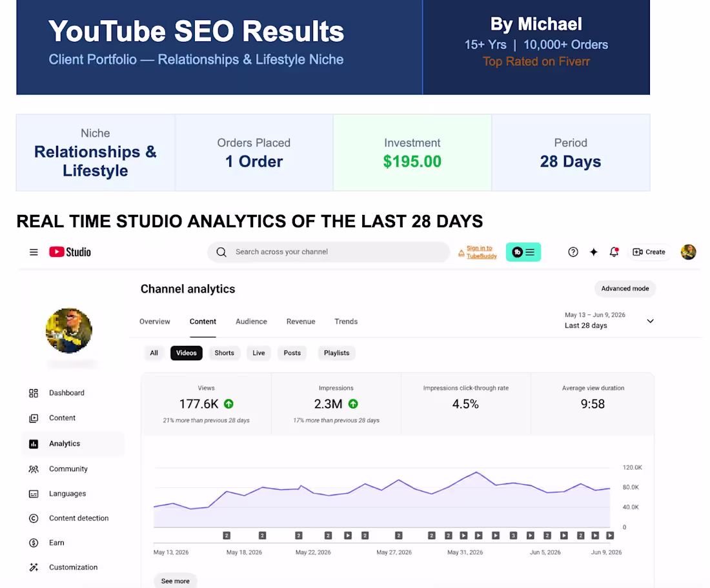710x588 pixels.
Task: Open Customization in the sidebar
Action: 72,567
